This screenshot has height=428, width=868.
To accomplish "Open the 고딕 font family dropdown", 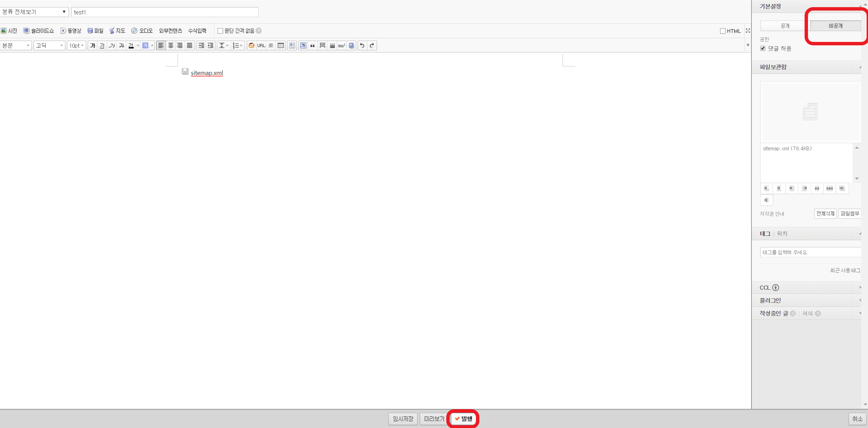I will click(x=49, y=46).
